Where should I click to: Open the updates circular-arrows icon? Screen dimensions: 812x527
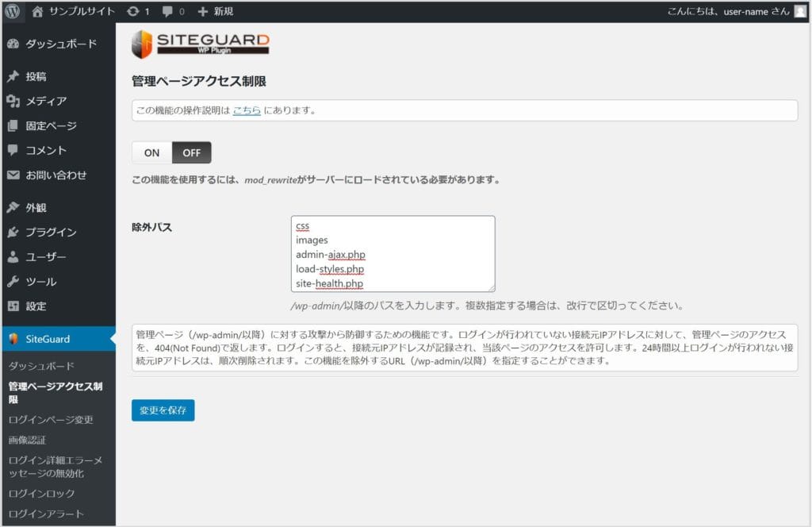[133, 11]
